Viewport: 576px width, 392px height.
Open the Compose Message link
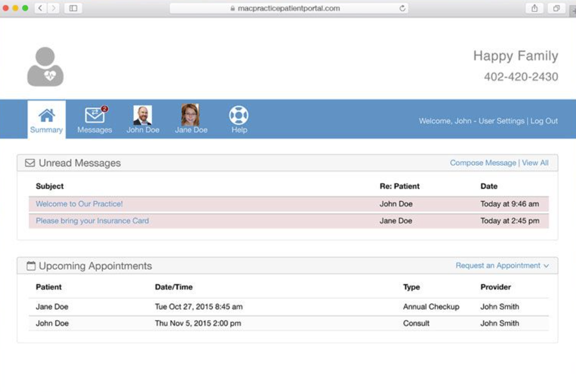[482, 163]
